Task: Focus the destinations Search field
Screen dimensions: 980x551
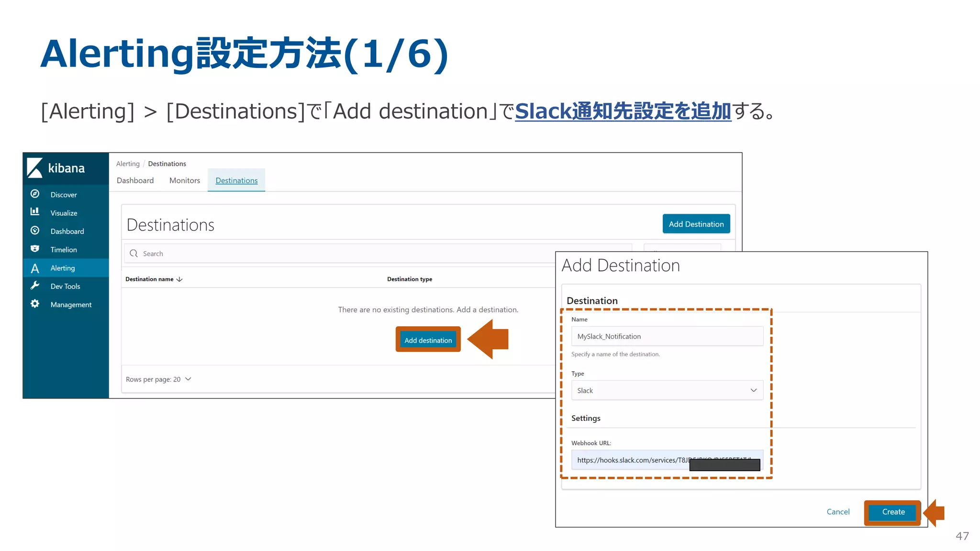Action: pos(378,253)
